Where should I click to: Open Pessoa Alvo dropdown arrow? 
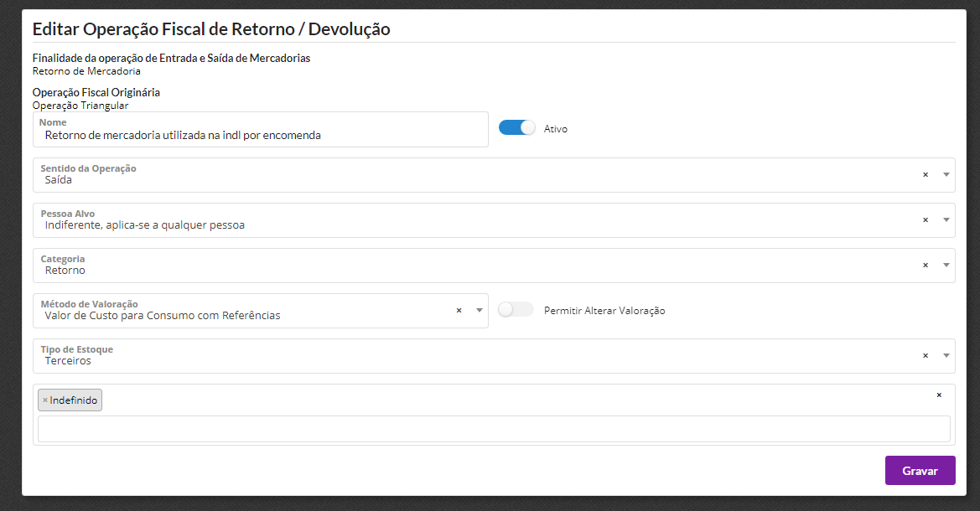click(946, 220)
